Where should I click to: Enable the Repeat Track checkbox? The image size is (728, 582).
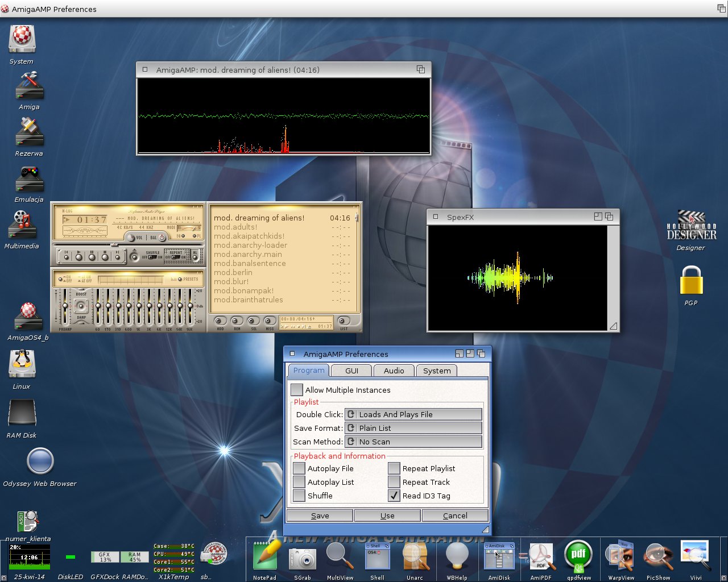pos(394,482)
